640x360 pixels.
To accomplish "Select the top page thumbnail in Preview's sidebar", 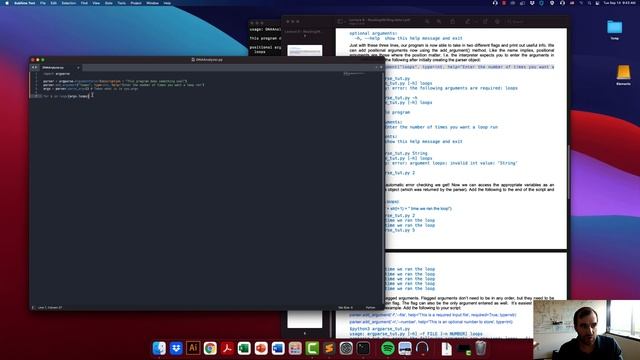I will tap(304, 50).
